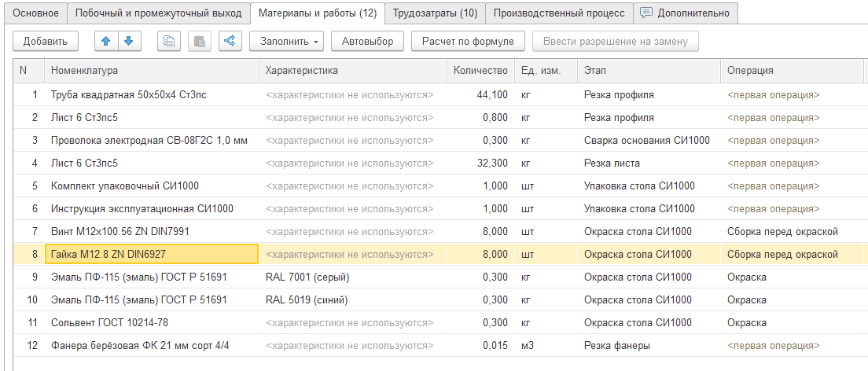Click the move row down arrow
This screenshot has height=371, width=868.
point(128,41)
